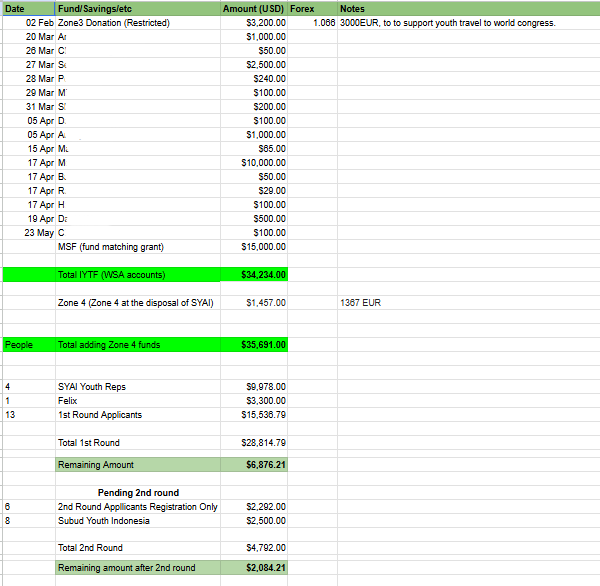Click the $4,792.00 total cell
Viewport: 600px width, 586px height.
click(x=254, y=548)
